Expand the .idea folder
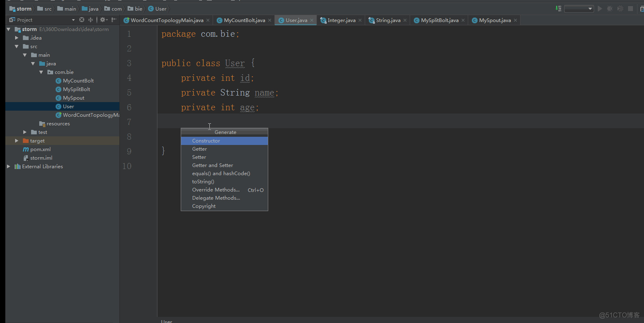 click(x=17, y=38)
